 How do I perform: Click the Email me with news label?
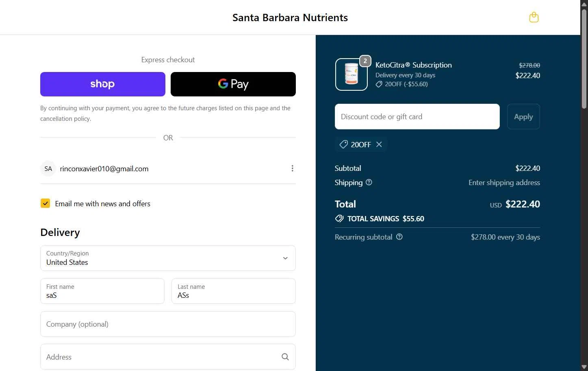point(102,204)
